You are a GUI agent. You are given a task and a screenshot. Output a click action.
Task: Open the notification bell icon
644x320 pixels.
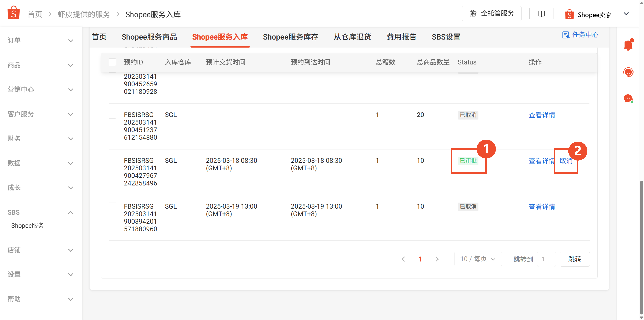pyautogui.click(x=628, y=45)
